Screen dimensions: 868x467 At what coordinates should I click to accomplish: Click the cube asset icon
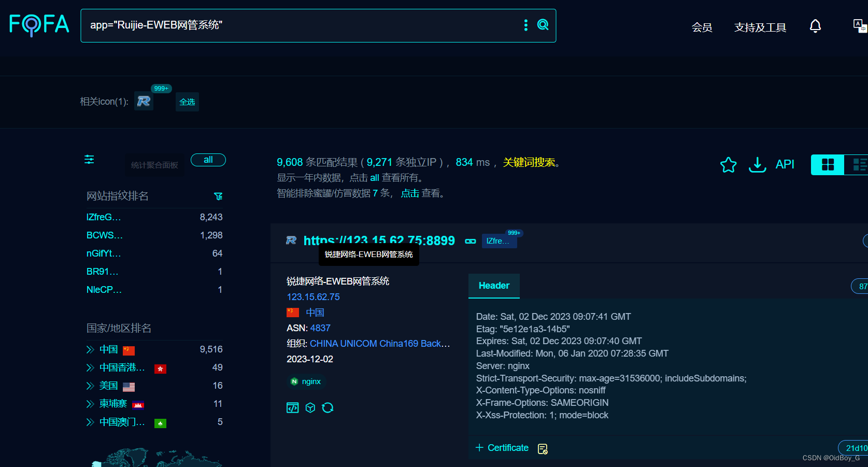pyautogui.click(x=310, y=408)
